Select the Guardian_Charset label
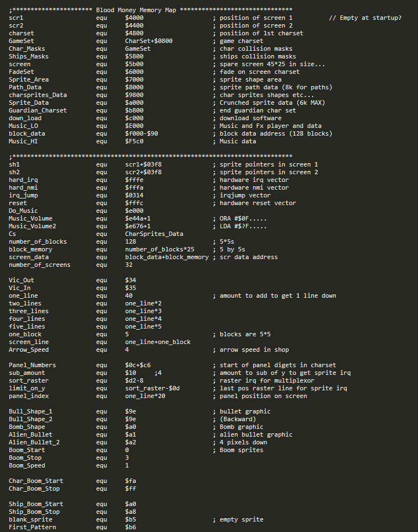The image size is (418, 532). click(37, 110)
